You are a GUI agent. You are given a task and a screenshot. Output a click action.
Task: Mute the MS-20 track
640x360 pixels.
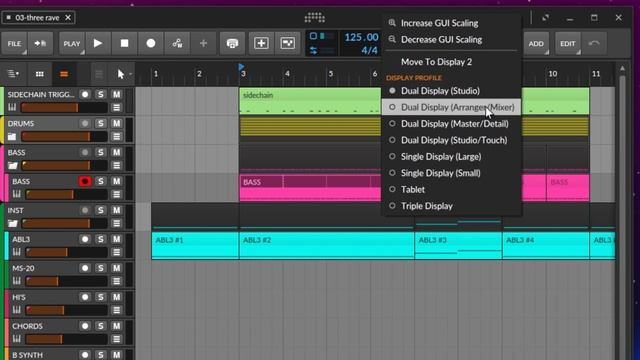tap(117, 268)
